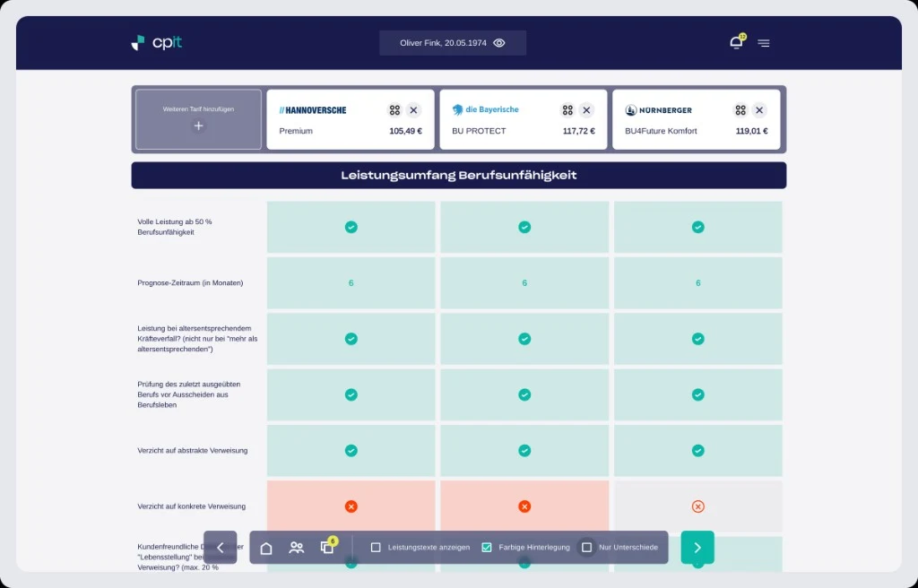918x588 pixels.
Task: Click Nürnberger outlined X for konkrete Verweisung
Action: 697,506
